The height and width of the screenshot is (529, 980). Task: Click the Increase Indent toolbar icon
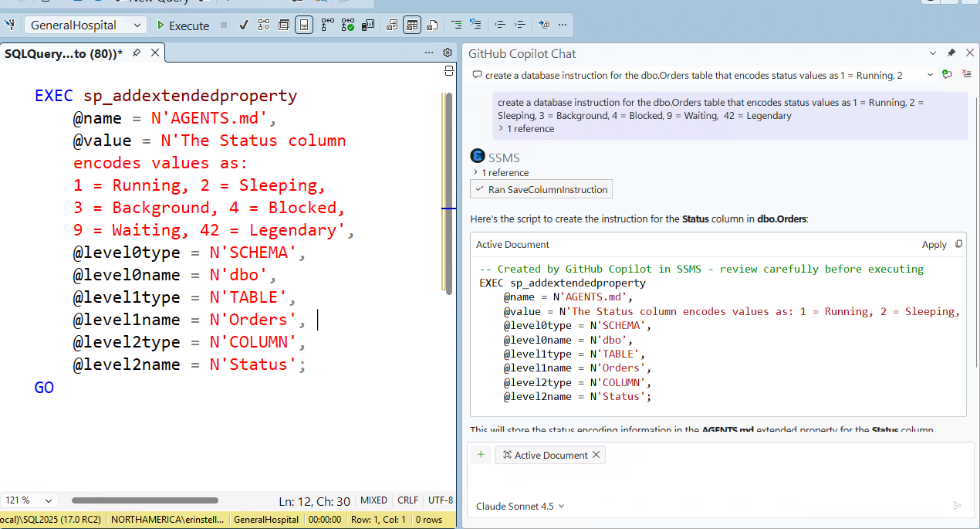coord(520,25)
